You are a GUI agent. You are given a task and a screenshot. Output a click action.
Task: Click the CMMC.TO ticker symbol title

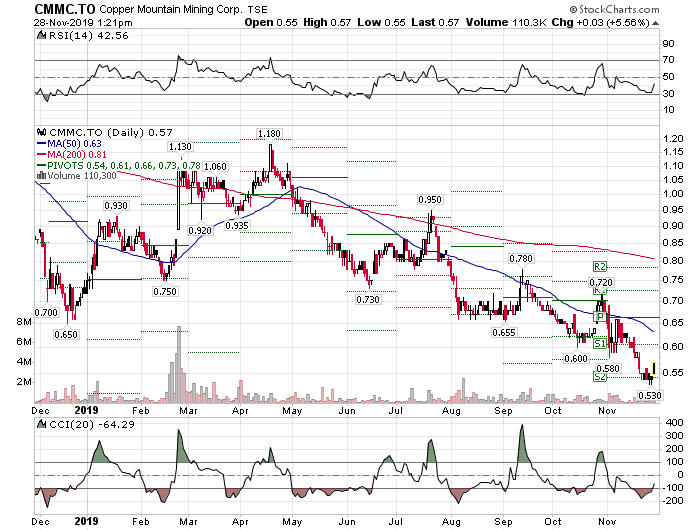point(65,9)
